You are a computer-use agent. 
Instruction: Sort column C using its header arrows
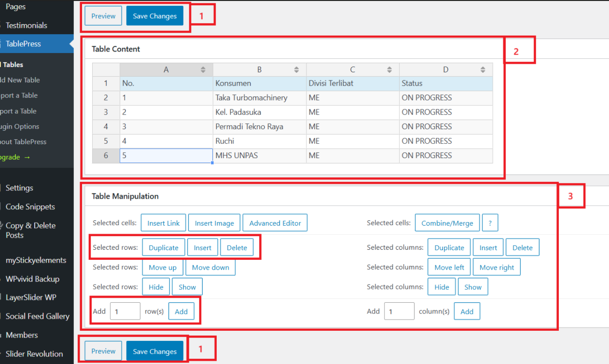[389, 70]
